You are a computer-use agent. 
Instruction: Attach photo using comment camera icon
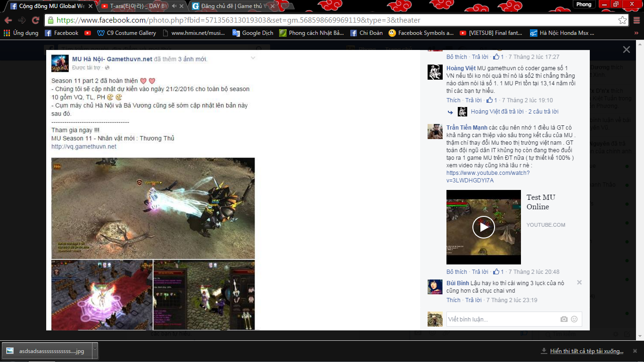564,319
